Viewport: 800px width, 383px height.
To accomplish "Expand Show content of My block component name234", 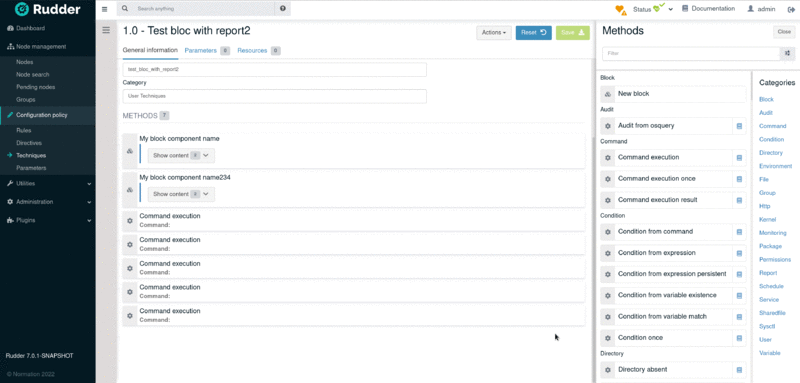I will coord(181,194).
